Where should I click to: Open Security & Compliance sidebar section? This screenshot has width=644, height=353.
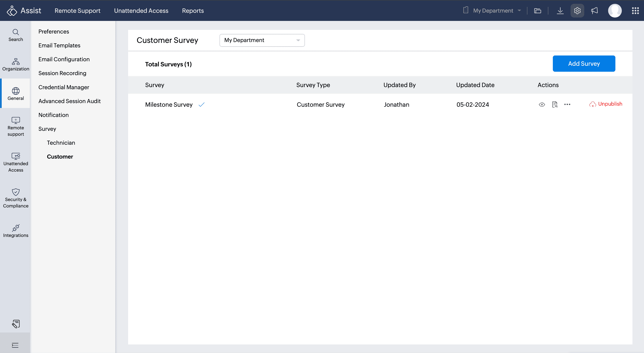16,198
